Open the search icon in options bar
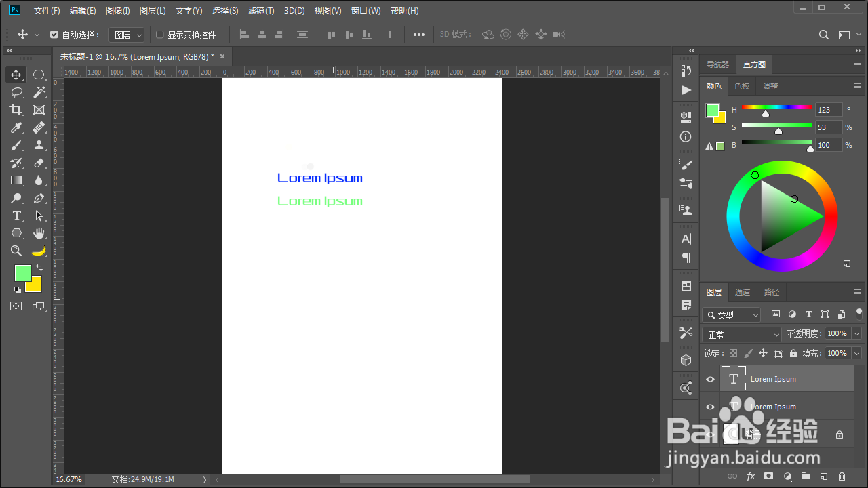The image size is (868, 488). [x=824, y=35]
